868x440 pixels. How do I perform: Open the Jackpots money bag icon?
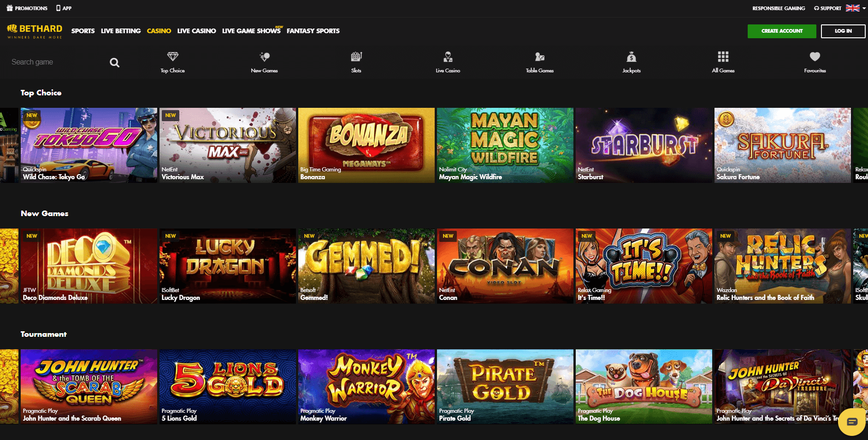(631, 57)
